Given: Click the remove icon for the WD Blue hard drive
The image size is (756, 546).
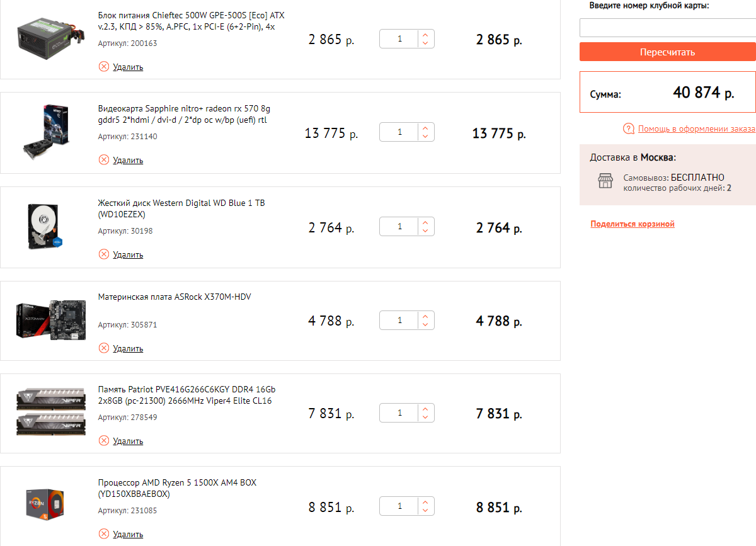Looking at the screenshot, I should coord(104,254).
